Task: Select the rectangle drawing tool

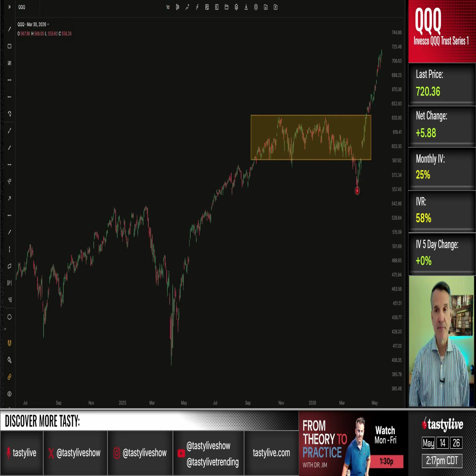Action: tap(9, 46)
